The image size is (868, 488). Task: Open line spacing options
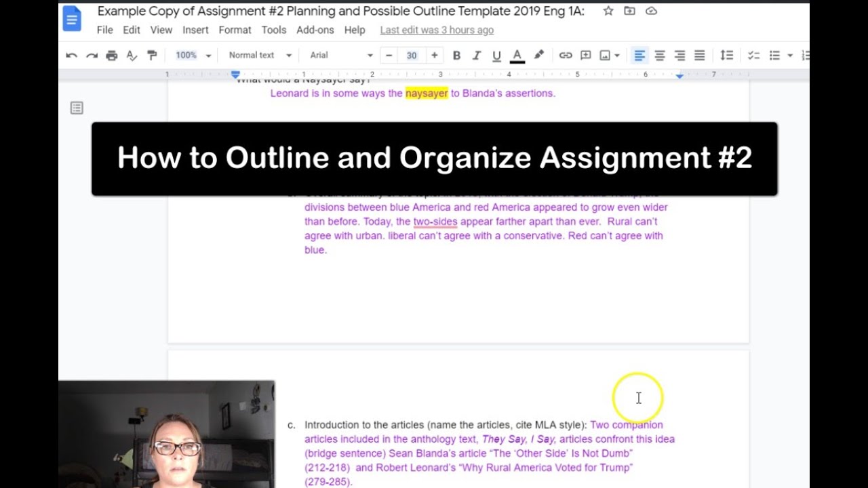[726, 56]
